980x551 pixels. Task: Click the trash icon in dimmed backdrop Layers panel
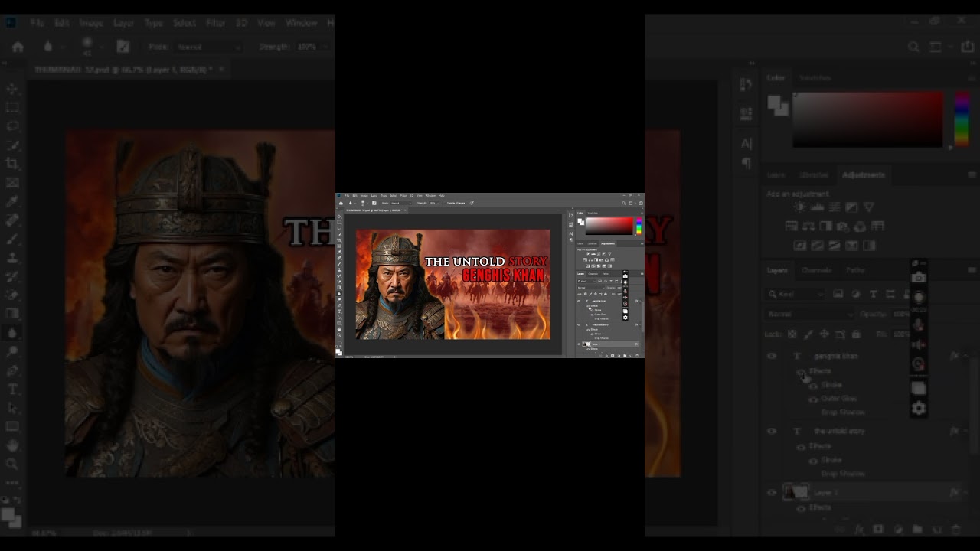(955, 529)
